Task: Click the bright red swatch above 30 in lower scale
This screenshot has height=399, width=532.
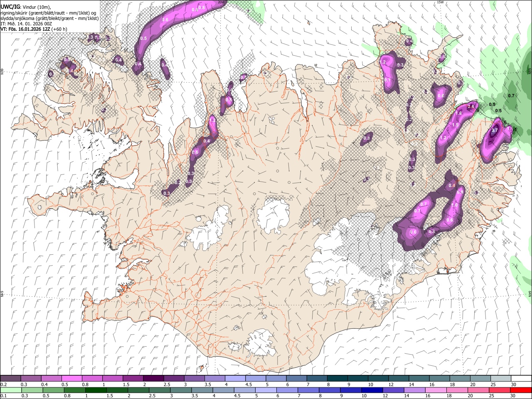Action: pyautogui.click(x=521, y=390)
